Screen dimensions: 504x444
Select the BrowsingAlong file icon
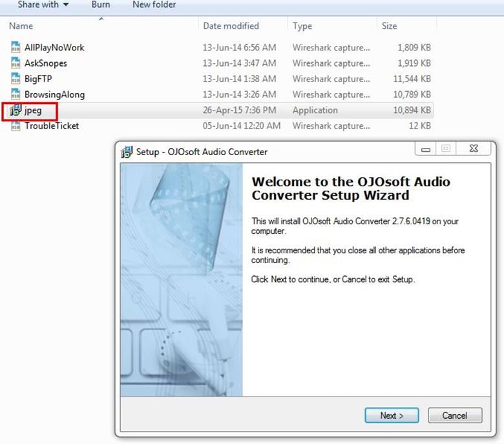click(x=16, y=94)
